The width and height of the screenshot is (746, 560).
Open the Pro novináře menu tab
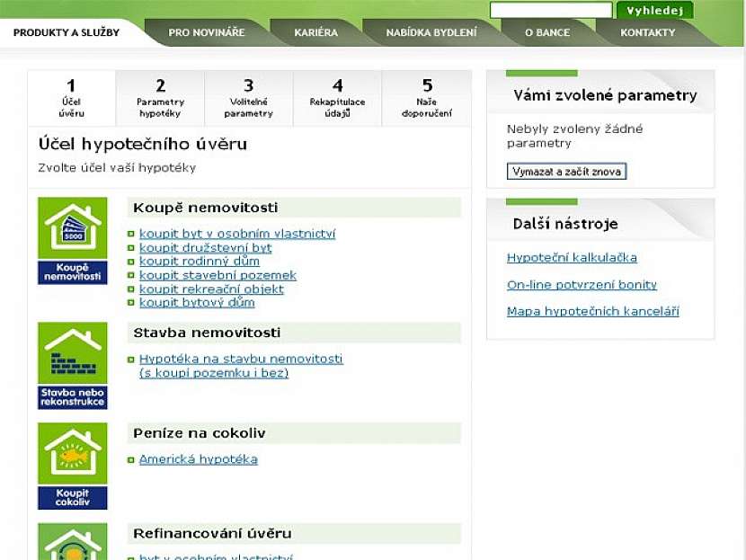tap(207, 32)
